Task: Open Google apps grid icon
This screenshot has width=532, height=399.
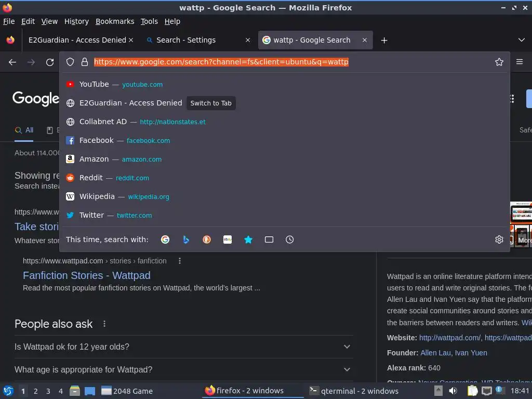Action: 512,99
